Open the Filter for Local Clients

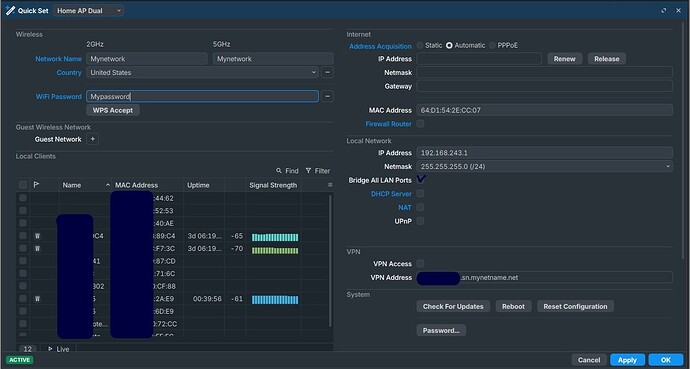pyautogui.click(x=317, y=171)
